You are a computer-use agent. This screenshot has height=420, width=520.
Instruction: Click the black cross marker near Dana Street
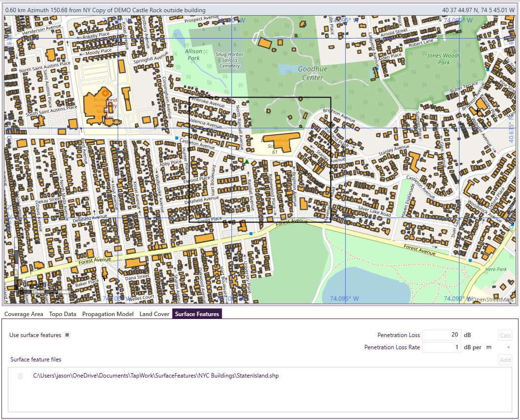(x=104, y=278)
